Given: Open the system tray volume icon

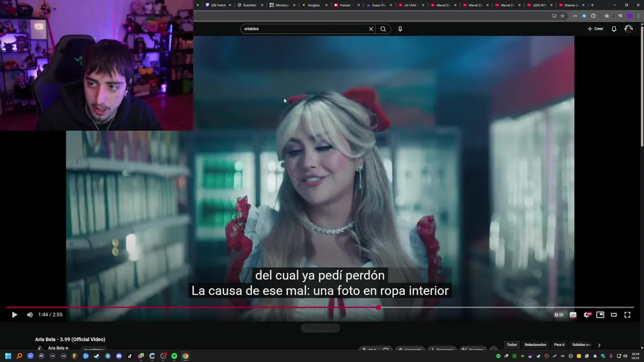Looking at the screenshot, I should coord(625,356).
